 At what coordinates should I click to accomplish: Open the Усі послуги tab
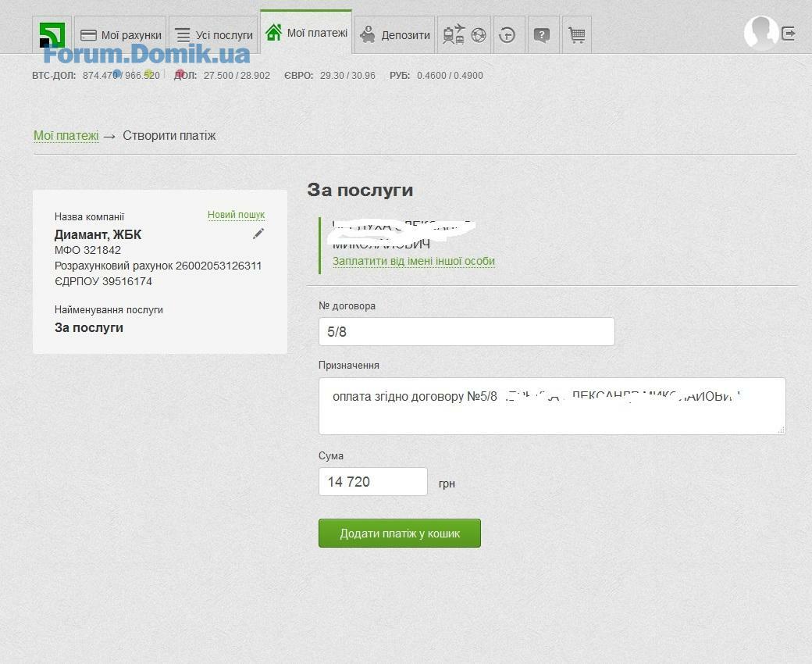213,35
